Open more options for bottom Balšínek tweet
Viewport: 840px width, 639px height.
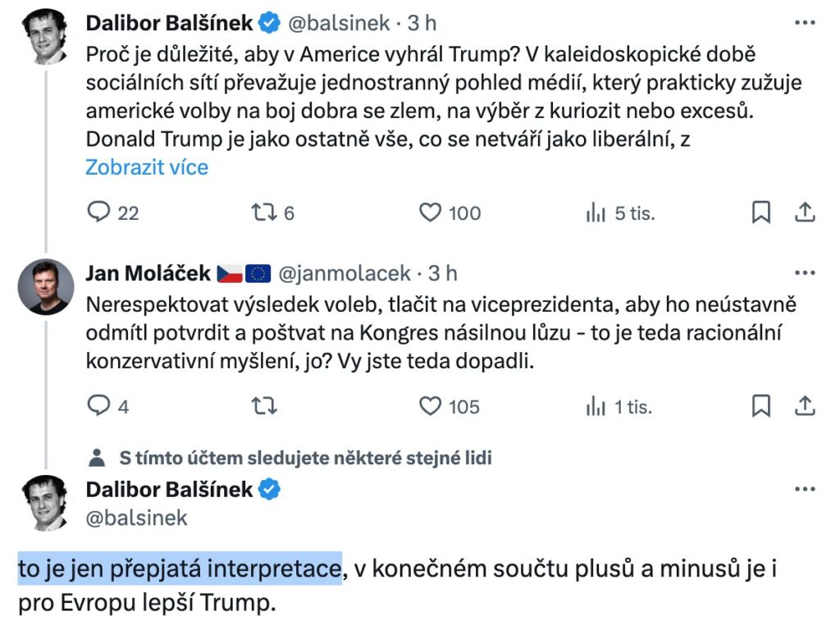coord(805,489)
